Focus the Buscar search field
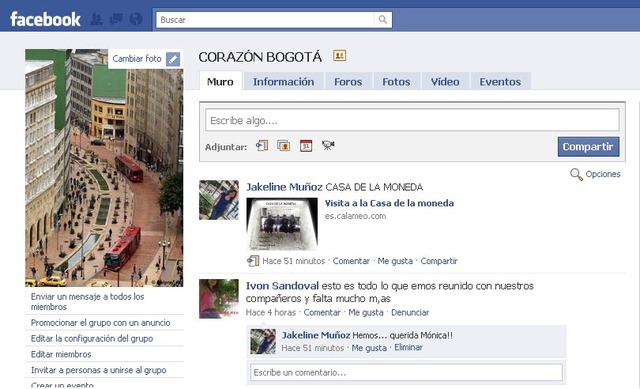Image resolution: width=640 pixels, height=389 pixels. [x=265, y=20]
